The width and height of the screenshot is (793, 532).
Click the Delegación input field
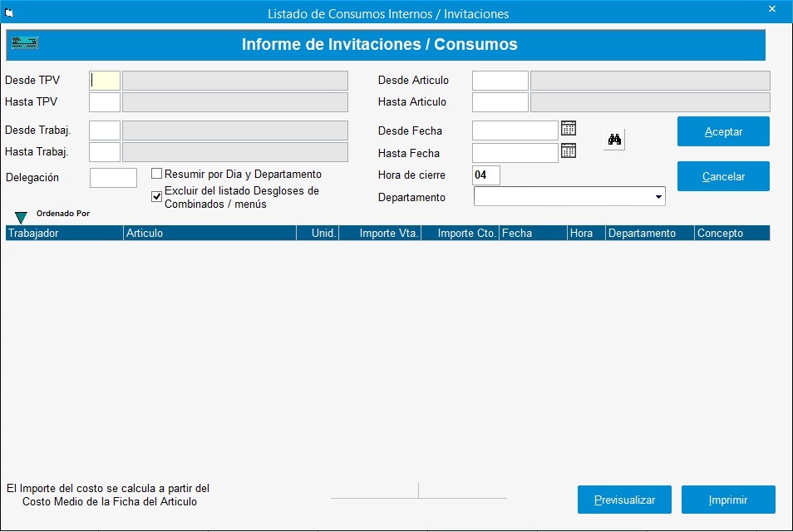[x=113, y=177]
